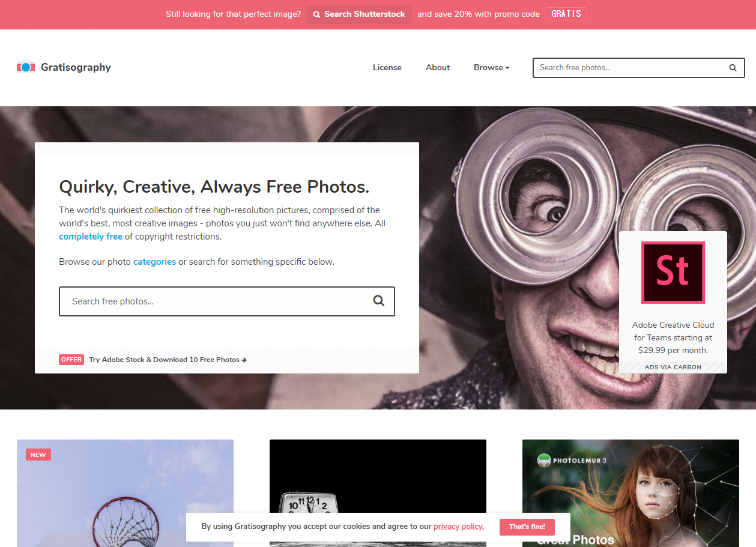
Task: Open the Browse dropdown menu
Action: (x=491, y=67)
